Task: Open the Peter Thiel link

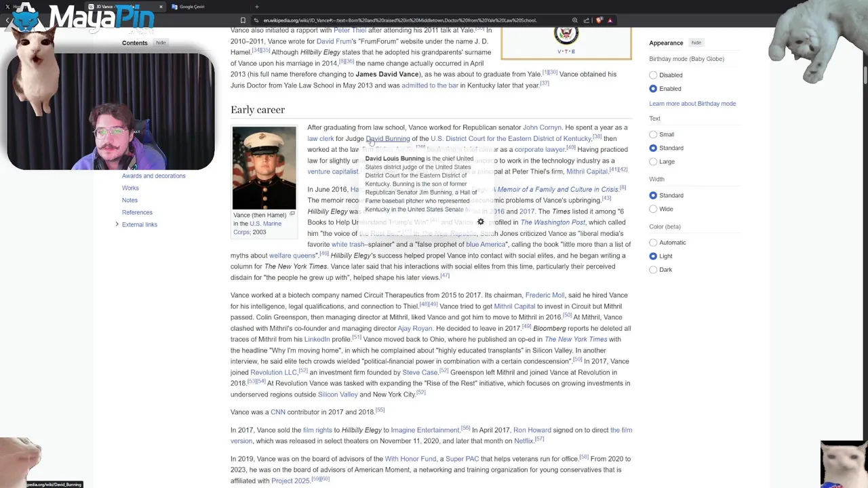Action: coord(351,30)
